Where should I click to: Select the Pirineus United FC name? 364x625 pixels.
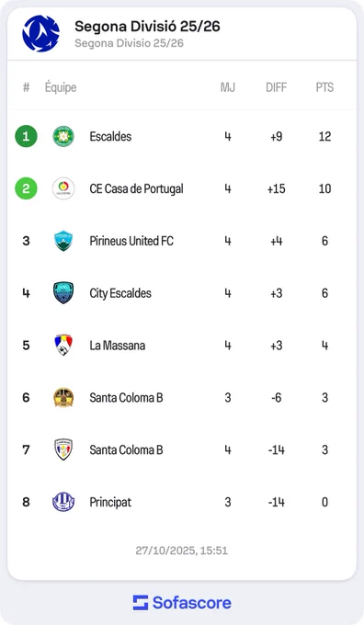(131, 241)
